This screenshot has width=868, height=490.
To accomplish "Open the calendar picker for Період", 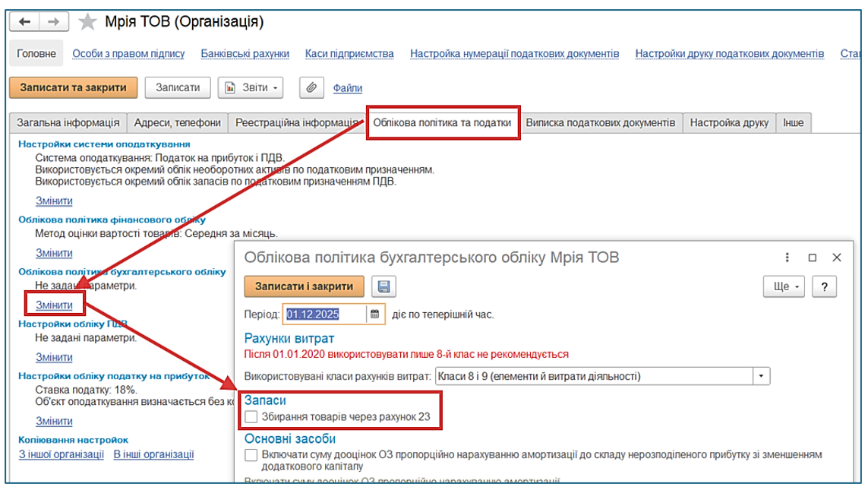I will [x=374, y=314].
